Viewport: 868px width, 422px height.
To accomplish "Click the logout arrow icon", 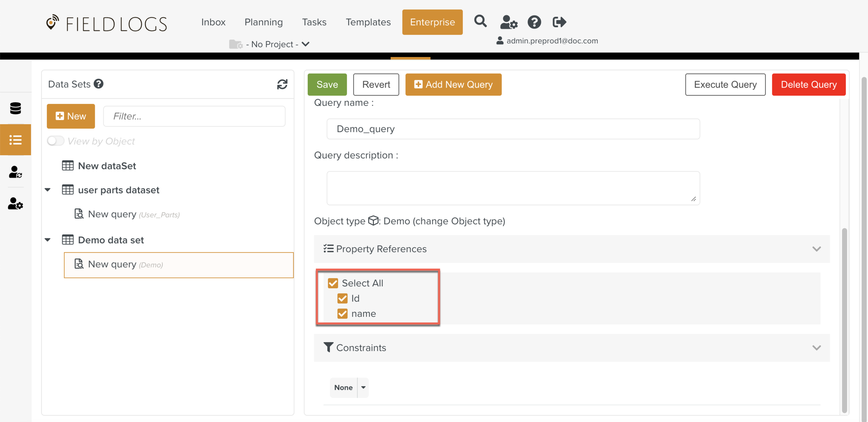I will point(559,22).
